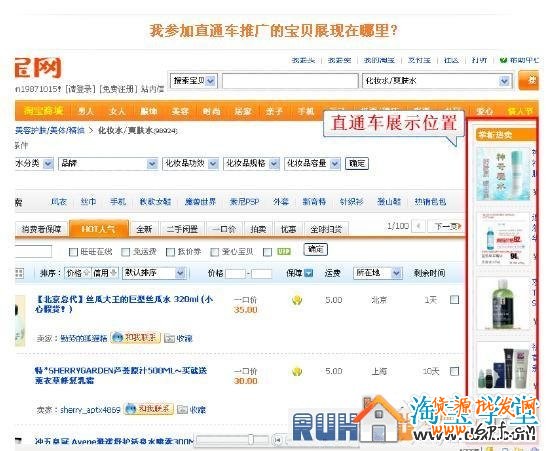Tick the 抵价券 checkbox
Viewport: 546px width, 451px height.
click(170, 252)
